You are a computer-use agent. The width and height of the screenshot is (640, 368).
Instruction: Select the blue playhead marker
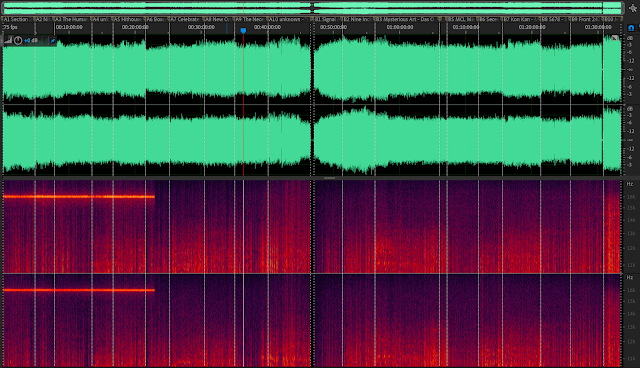243,31
